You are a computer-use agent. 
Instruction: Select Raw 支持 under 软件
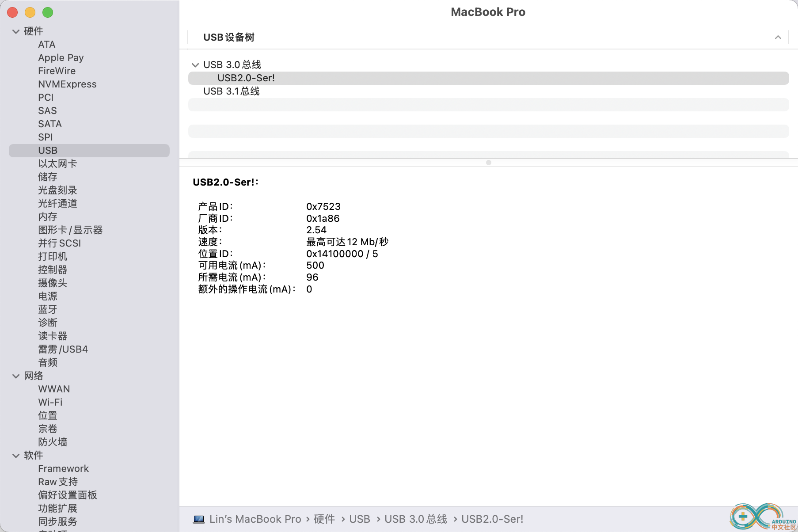(58, 482)
